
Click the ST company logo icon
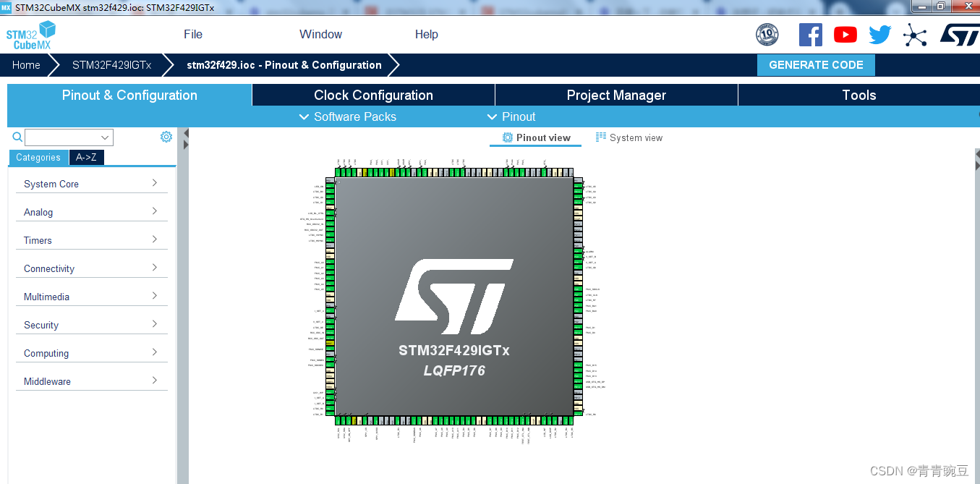[959, 35]
